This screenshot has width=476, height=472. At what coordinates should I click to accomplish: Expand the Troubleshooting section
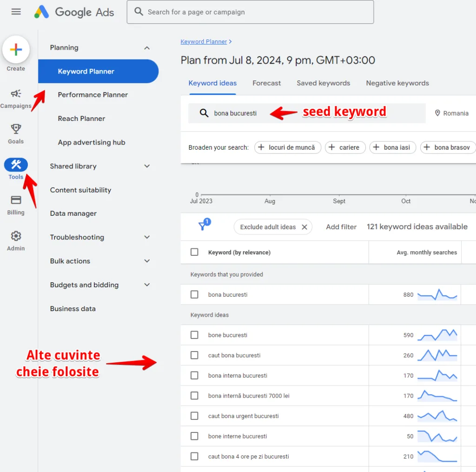(x=147, y=237)
